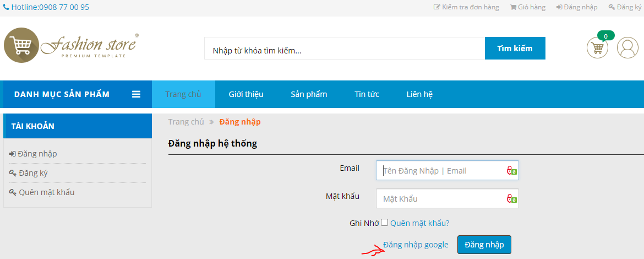Click password manager icon in Email field

click(x=511, y=171)
